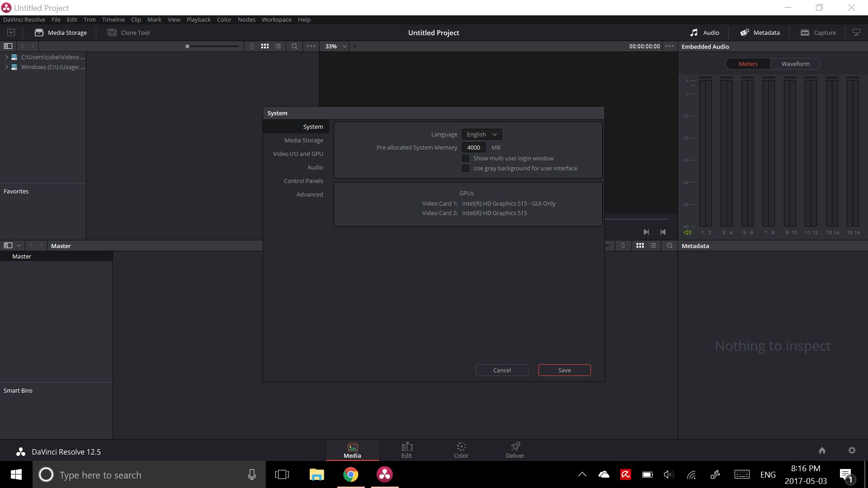This screenshot has height=488, width=868.
Task: Click the Windows Start button
Action: click(16, 474)
